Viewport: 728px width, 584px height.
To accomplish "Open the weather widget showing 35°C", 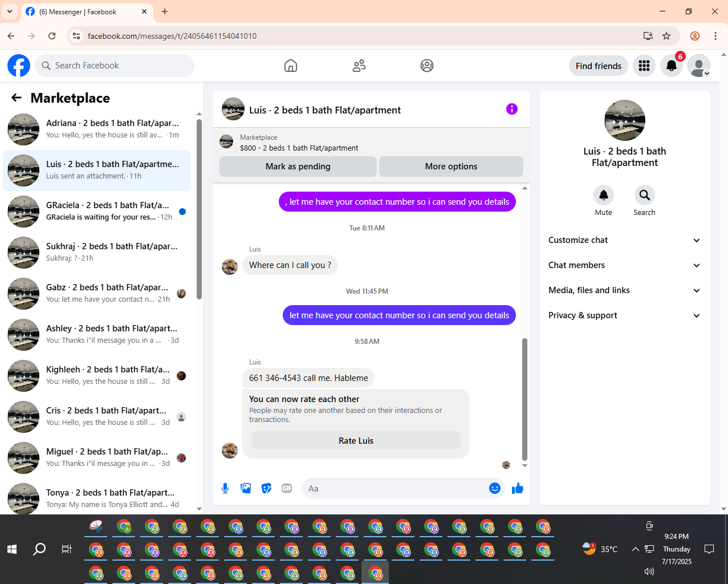I will (x=600, y=549).
